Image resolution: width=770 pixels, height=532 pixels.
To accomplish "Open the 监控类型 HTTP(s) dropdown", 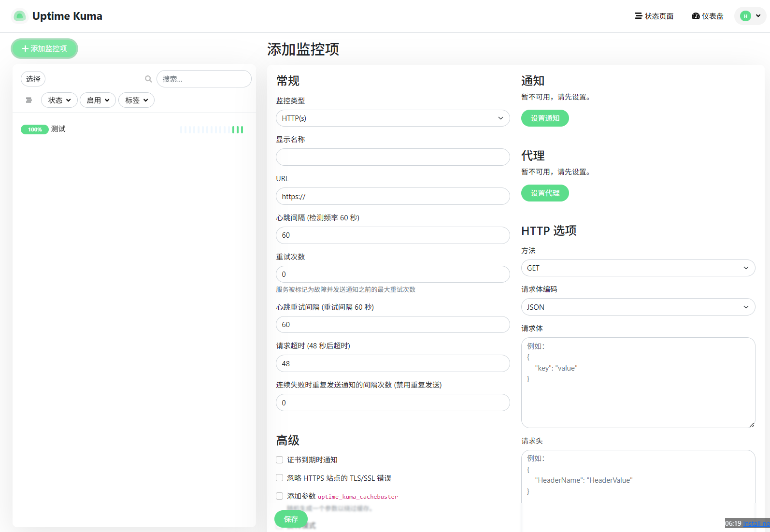I will (x=392, y=118).
